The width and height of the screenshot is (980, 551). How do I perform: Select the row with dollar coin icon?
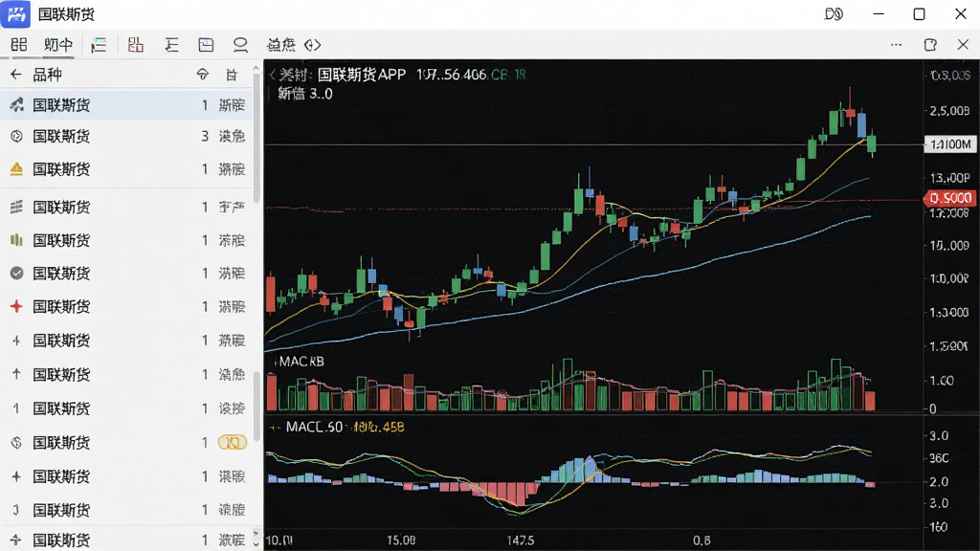(x=127, y=443)
